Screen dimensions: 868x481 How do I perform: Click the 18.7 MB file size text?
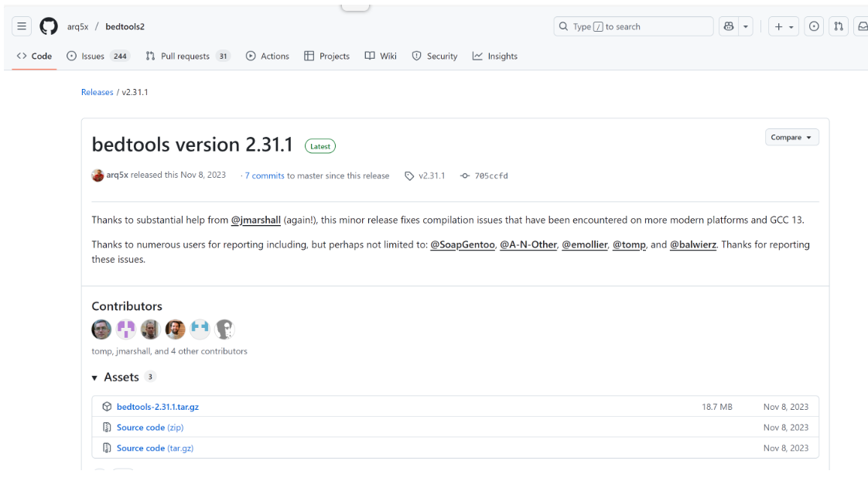click(717, 407)
